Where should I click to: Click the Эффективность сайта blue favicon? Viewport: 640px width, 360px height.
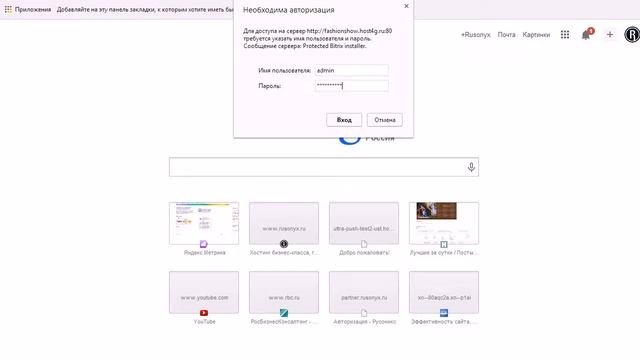click(444, 313)
